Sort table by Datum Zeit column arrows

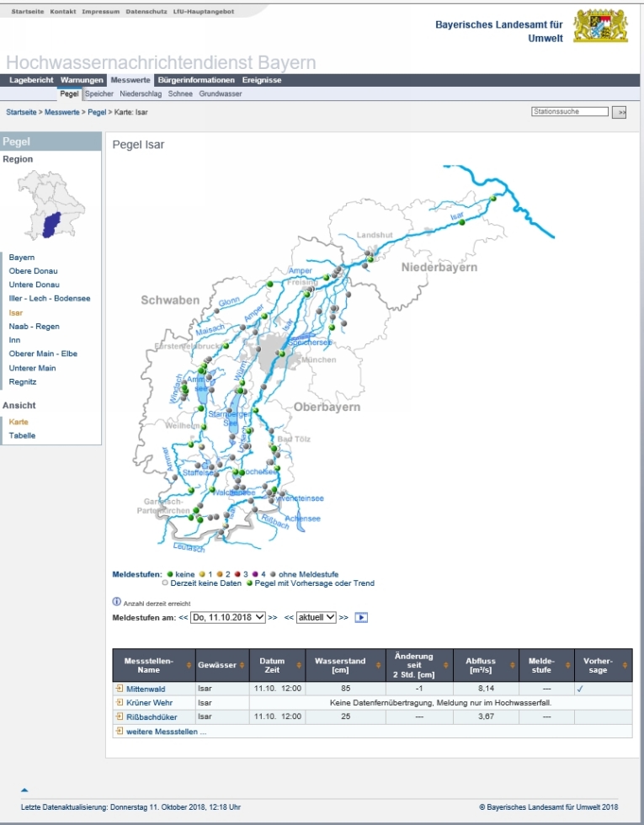pyautogui.click(x=298, y=666)
